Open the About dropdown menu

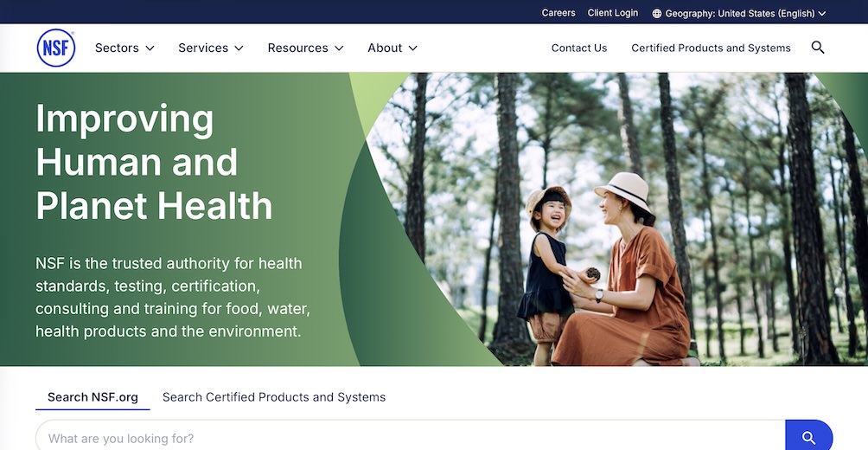(392, 48)
